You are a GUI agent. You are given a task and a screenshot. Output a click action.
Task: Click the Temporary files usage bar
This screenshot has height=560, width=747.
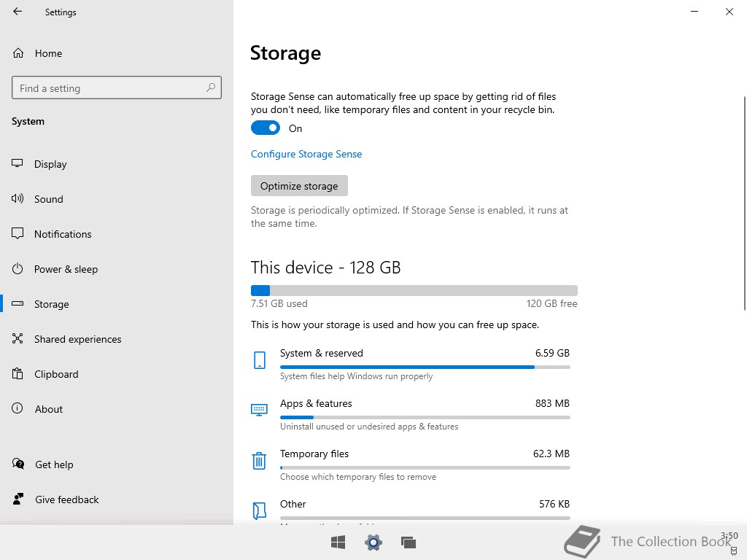pos(425,467)
